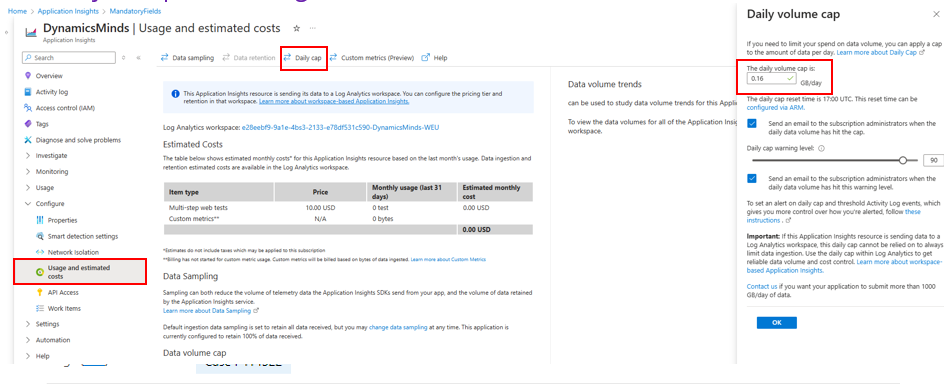The image size is (944, 384).
Task: Open Work Items page
Action: 64,308
